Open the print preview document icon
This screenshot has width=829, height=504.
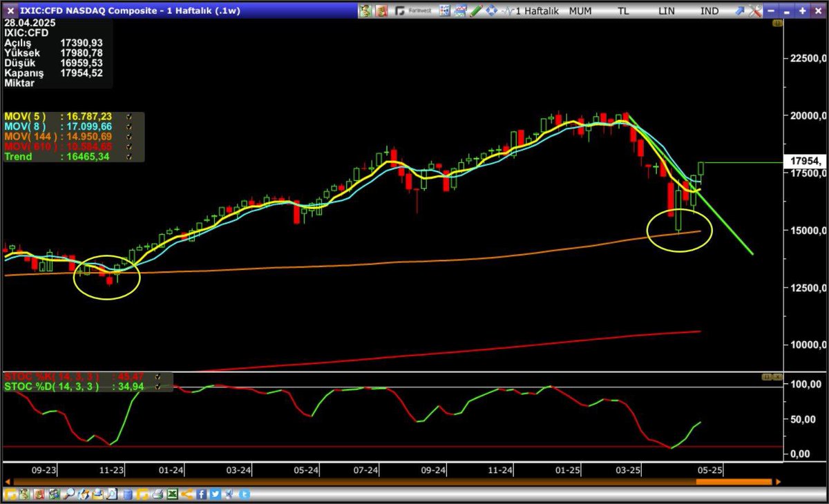pos(112,494)
